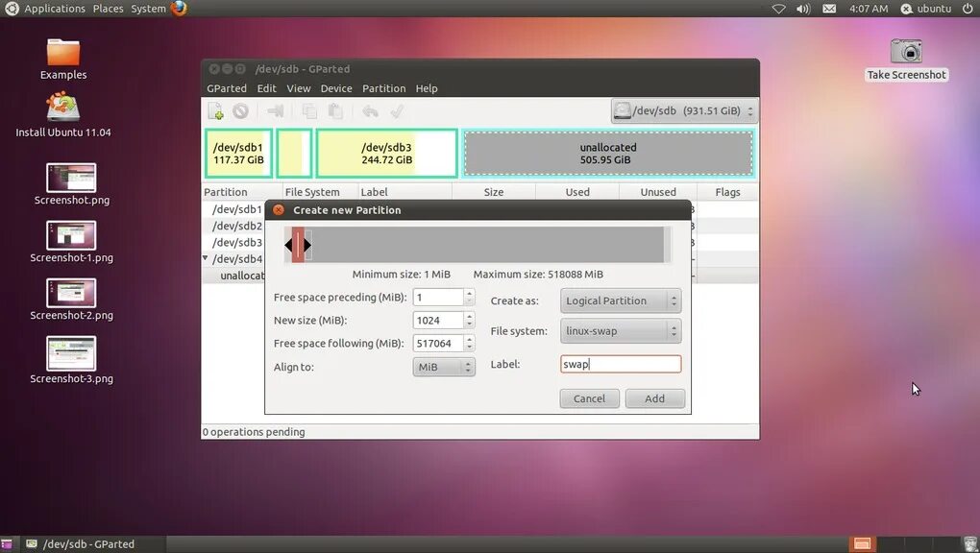
Task: Click the Copy partition toolbar icon
Action: pos(309,111)
